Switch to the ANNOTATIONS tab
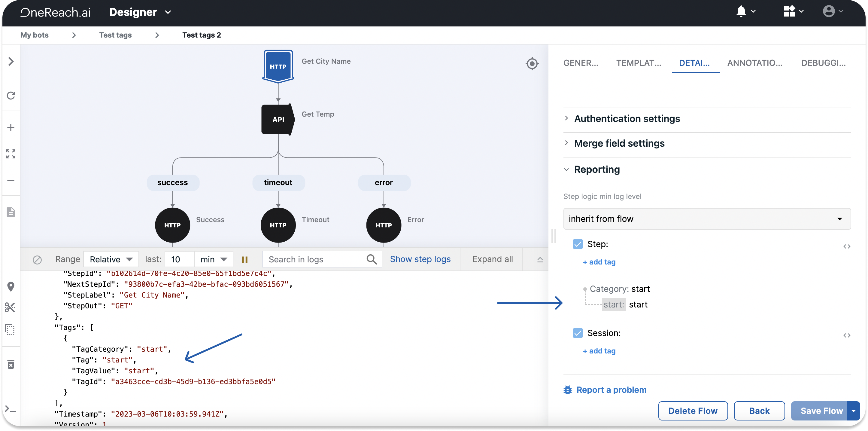The height and width of the screenshot is (431, 868). coord(754,63)
